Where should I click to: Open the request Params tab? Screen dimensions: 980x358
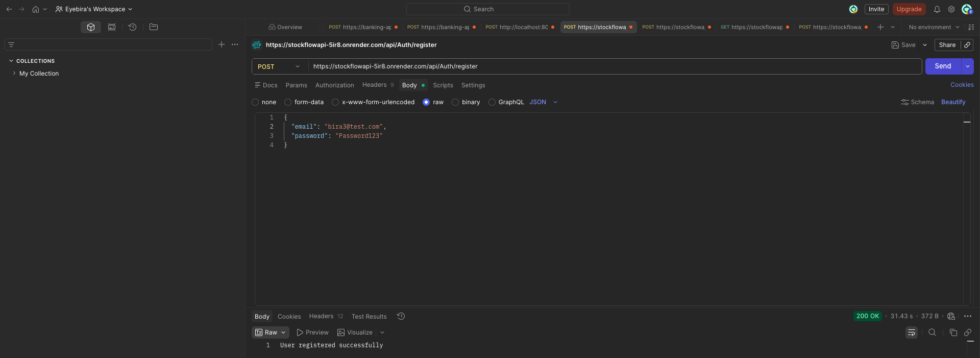[297, 85]
